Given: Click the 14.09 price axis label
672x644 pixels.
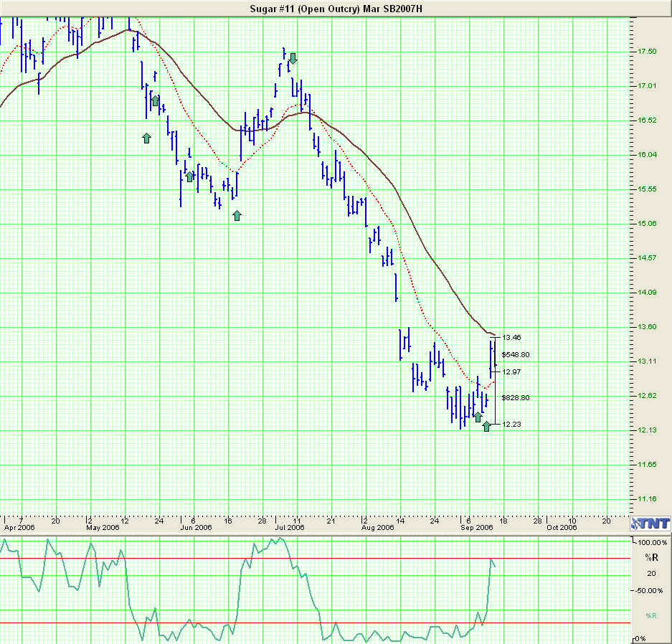Looking at the screenshot, I should click(x=647, y=292).
